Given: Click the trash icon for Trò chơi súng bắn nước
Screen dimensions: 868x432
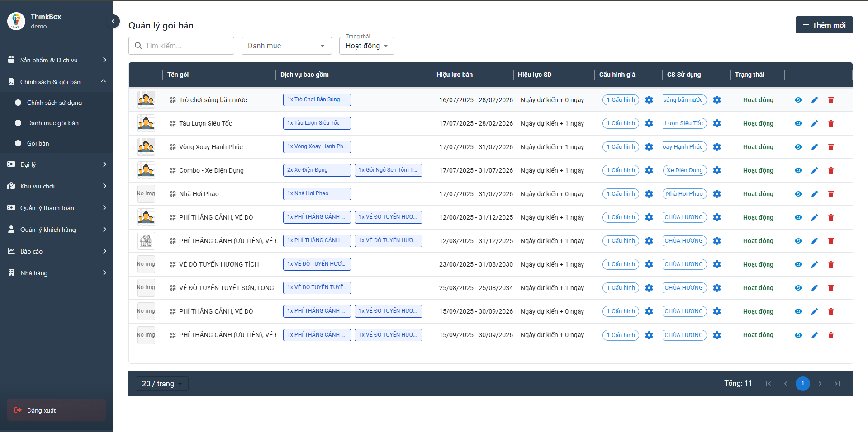Looking at the screenshot, I should [x=830, y=100].
